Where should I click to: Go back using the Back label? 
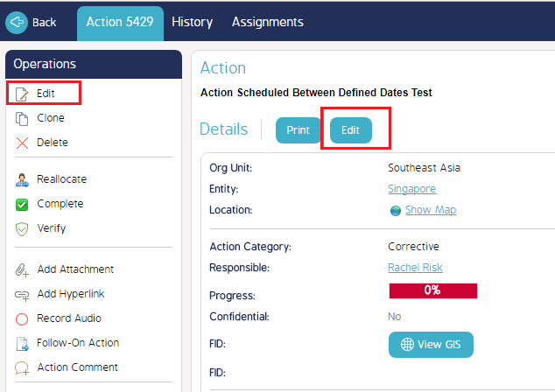45,22
